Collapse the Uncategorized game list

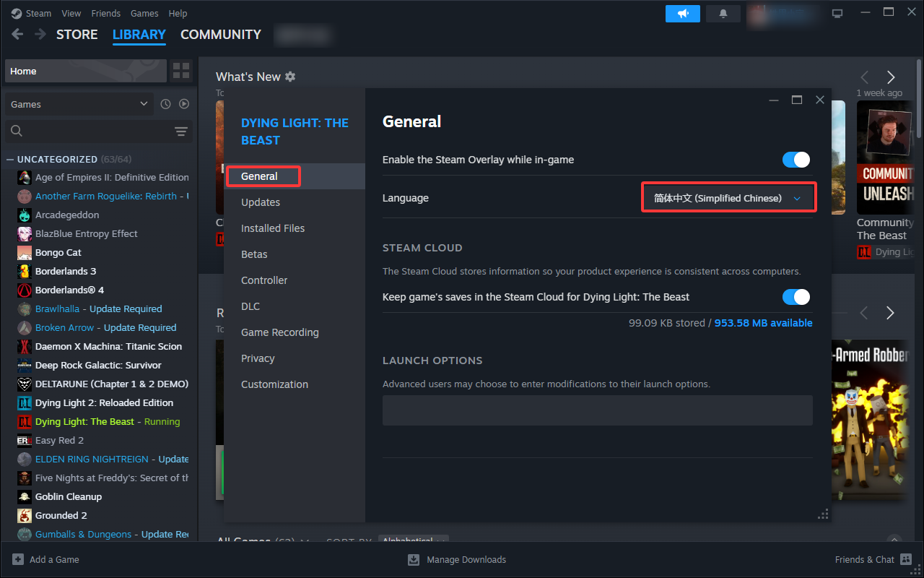(10, 159)
